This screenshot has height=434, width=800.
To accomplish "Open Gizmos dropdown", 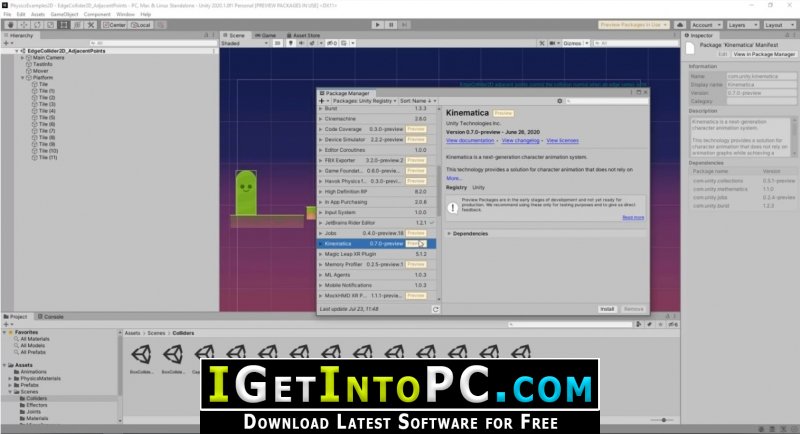I will [576, 43].
